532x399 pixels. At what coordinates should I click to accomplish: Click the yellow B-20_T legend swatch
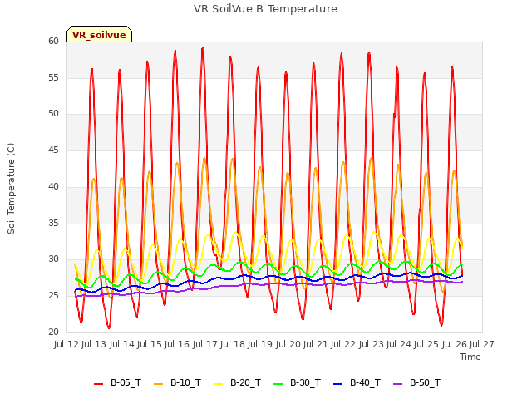[218, 384]
